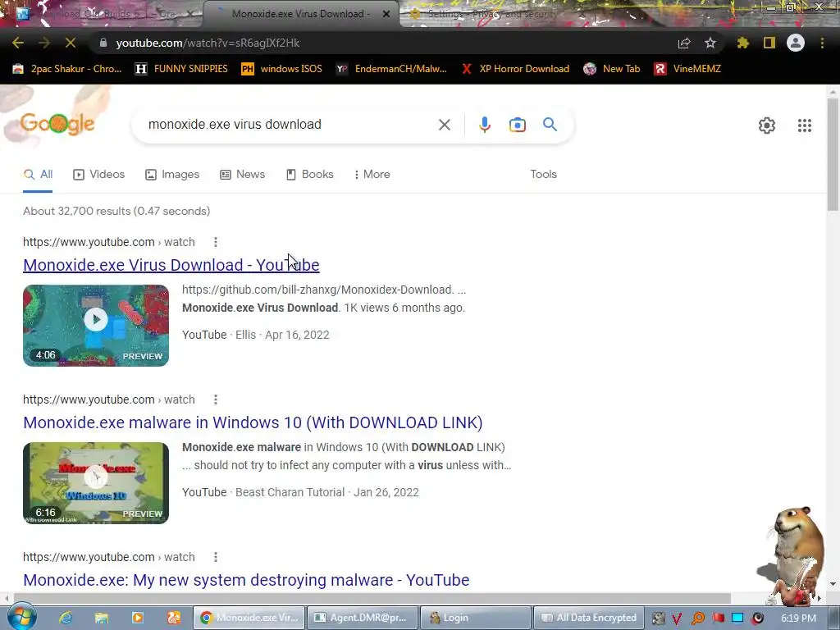Switch to the Images results tab
Viewport: 840px width, 630px height.
click(x=172, y=174)
